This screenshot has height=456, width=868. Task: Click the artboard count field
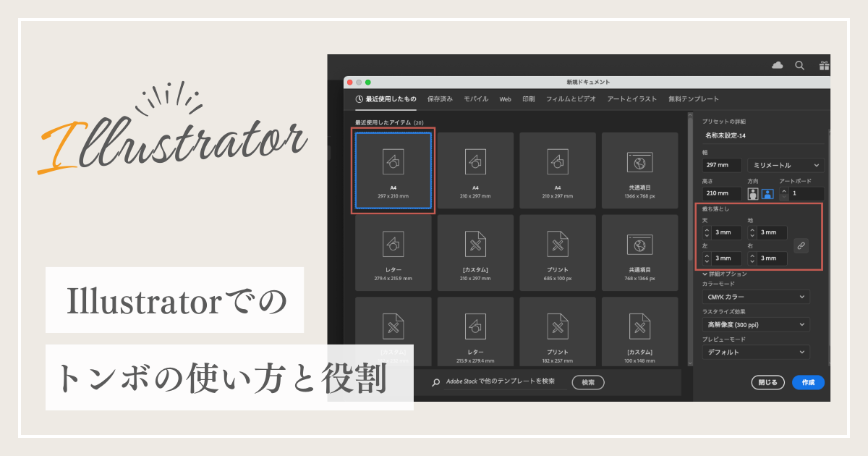(806, 194)
